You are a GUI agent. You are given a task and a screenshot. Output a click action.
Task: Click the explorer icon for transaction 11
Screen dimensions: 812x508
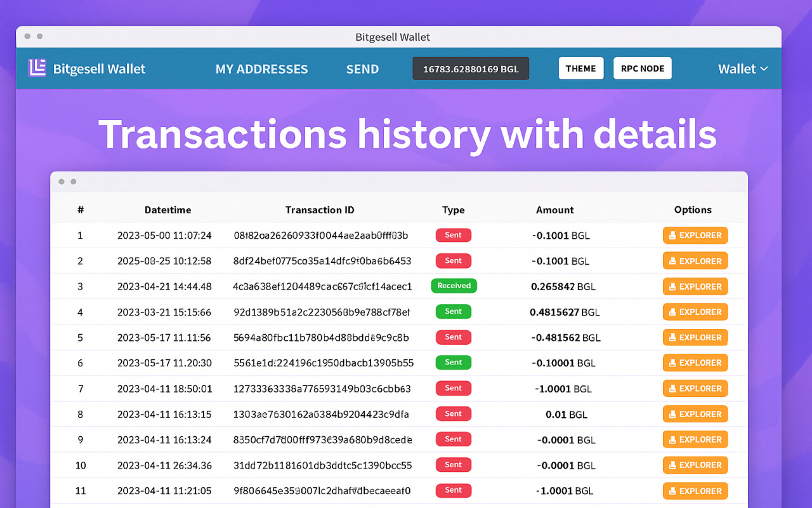(x=672, y=490)
